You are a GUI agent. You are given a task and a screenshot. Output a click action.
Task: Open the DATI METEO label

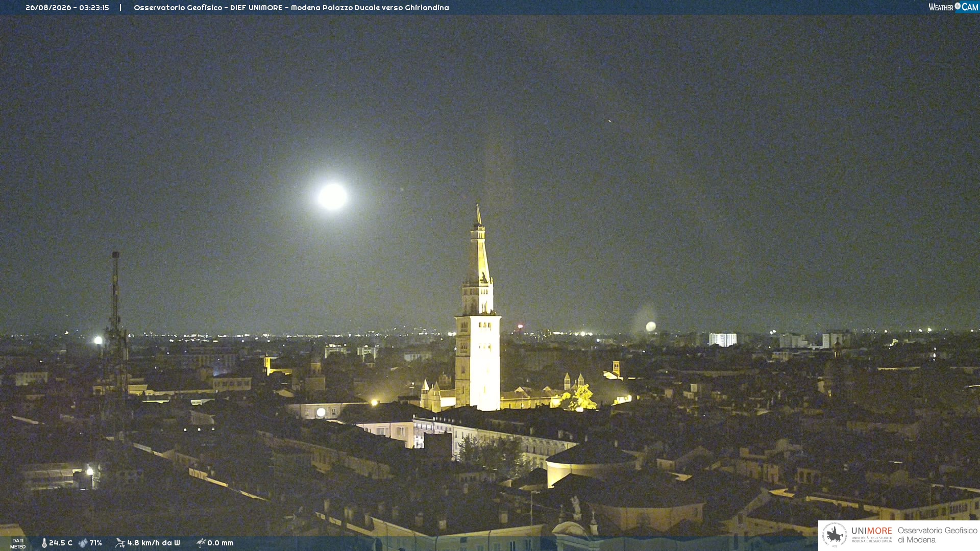coord(18,543)
